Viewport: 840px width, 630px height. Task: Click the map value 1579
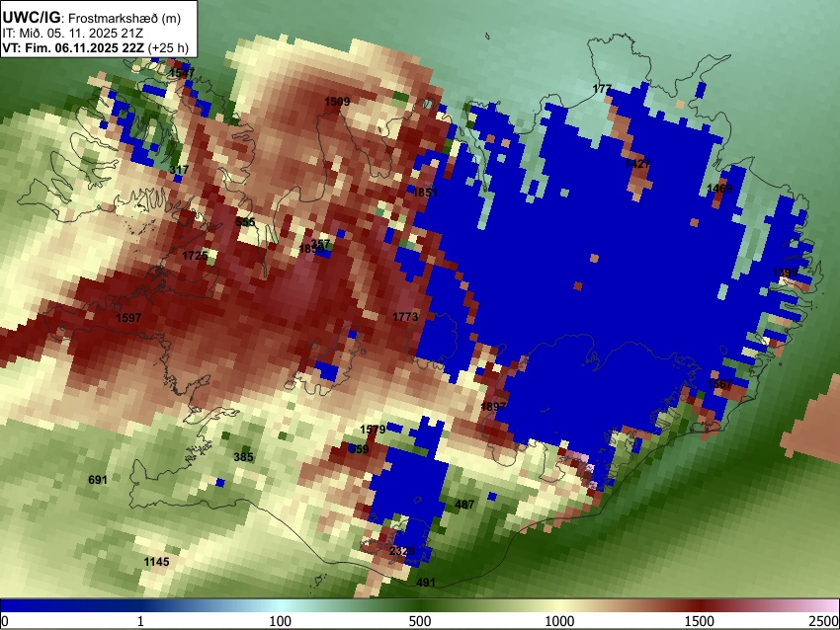pyautogui.click(x=373, y=430)
